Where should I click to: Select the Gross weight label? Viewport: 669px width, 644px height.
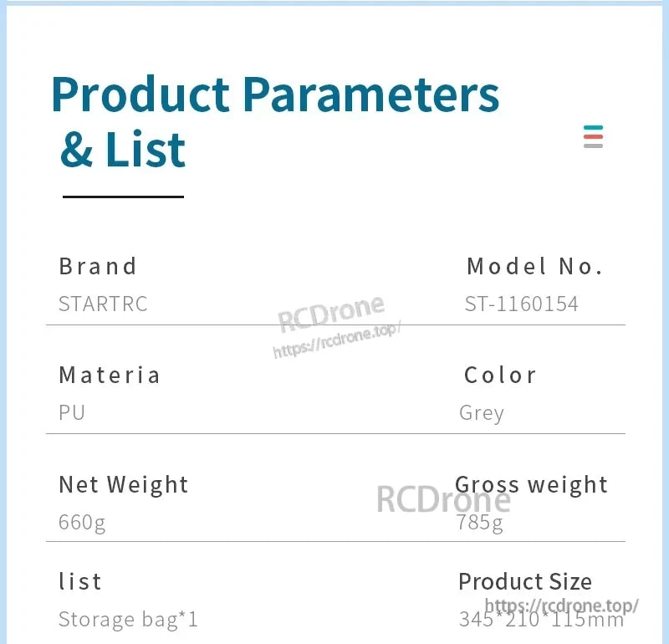(x=531, y=484)
